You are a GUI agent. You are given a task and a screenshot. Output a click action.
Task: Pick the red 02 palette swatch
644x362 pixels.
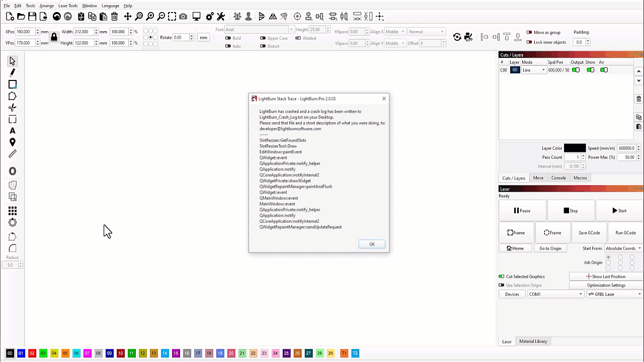point(32,353)
